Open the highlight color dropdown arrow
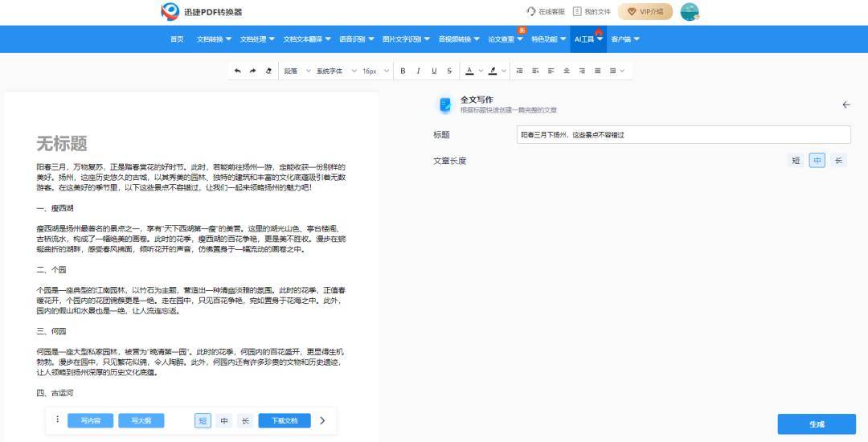The width and height of the screenshot is (868, 442). point(504,71)
